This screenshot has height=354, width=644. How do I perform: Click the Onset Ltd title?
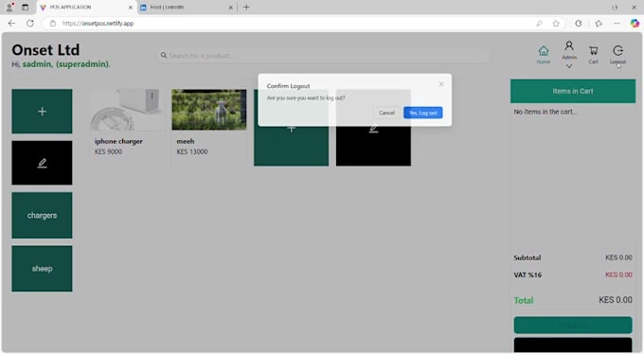[x=45, y=50]
